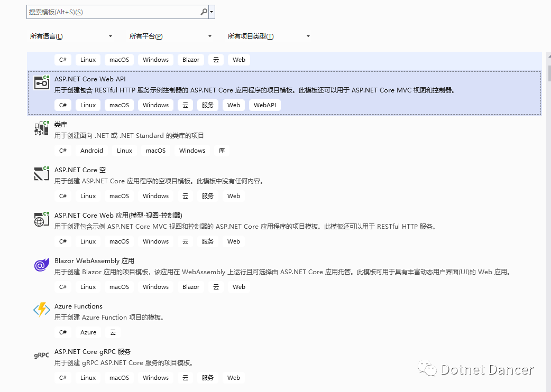Click the gRPC template icon
The image size is (551, 392).
(41, 355)
